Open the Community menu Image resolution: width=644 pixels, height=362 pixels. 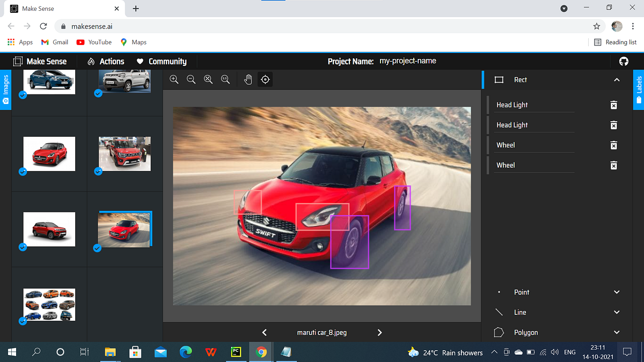tap(167, 61)
